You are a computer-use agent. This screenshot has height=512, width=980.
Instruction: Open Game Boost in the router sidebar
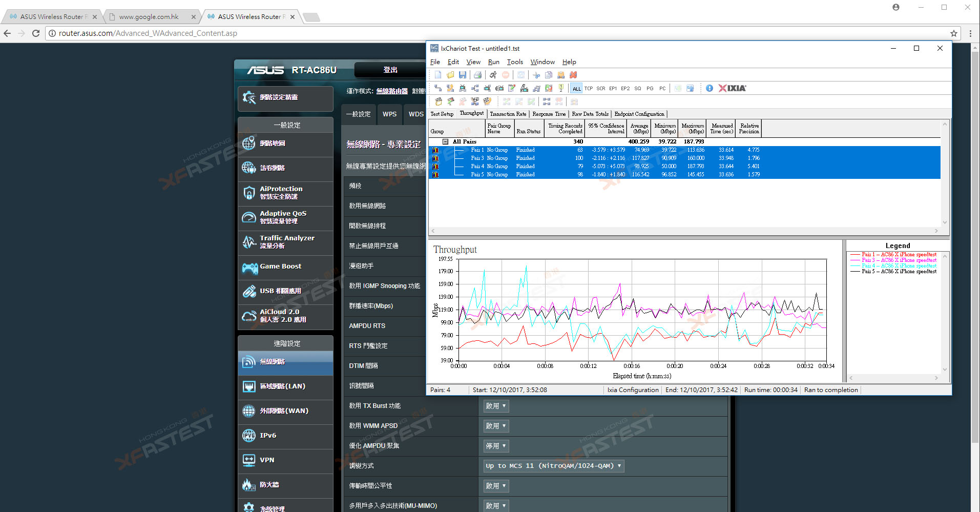[285, 267]
